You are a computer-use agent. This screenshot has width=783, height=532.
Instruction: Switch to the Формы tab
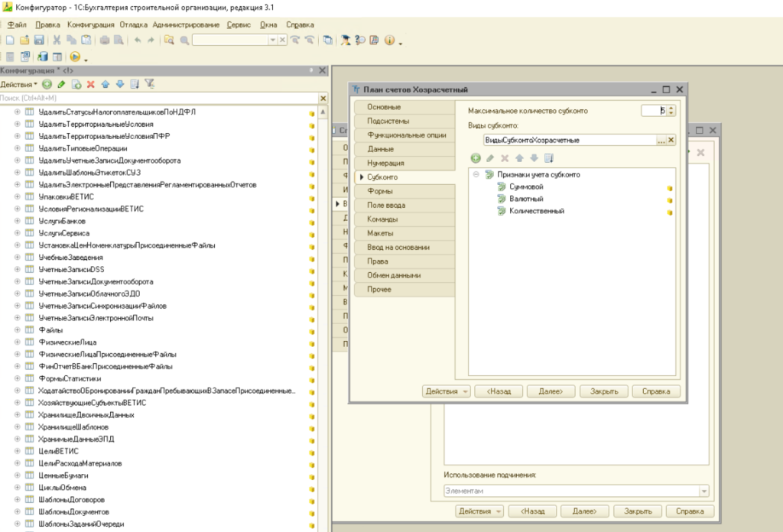coord(381,191)
